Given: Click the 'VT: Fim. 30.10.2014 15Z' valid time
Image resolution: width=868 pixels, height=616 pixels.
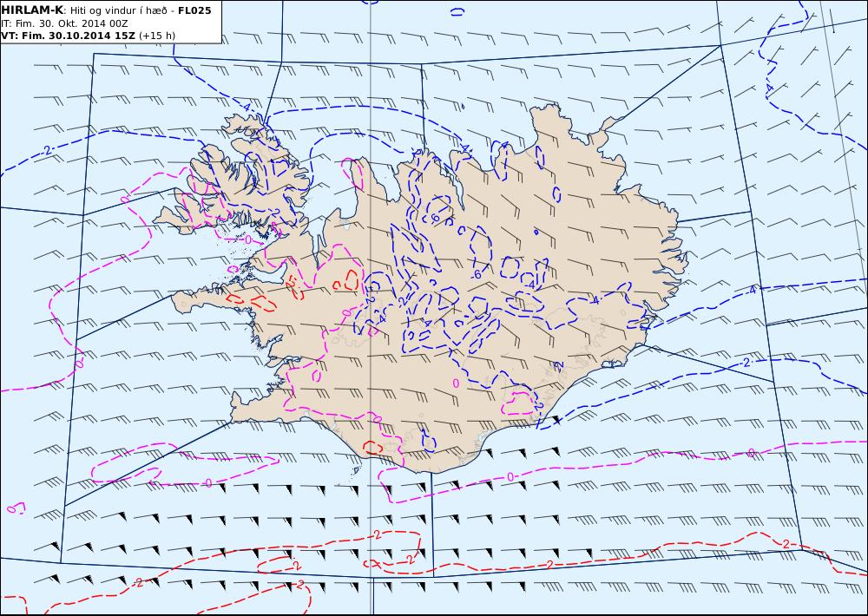Looking at the screenshot, I should click(68, 36).
